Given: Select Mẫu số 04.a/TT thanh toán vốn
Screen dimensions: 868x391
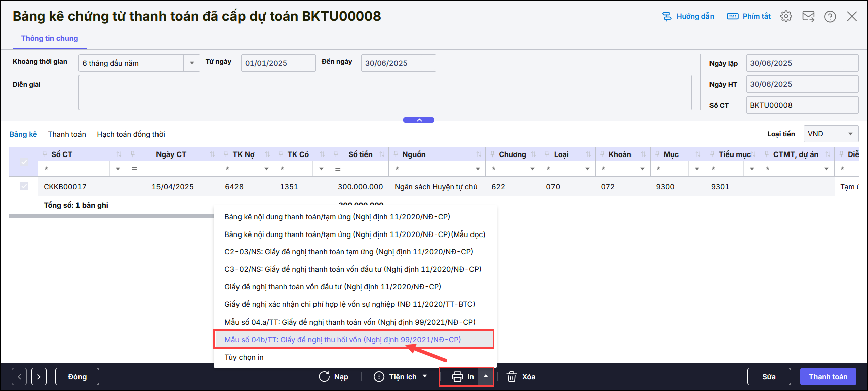Looking at the screenshot, I should click(355, 322).
